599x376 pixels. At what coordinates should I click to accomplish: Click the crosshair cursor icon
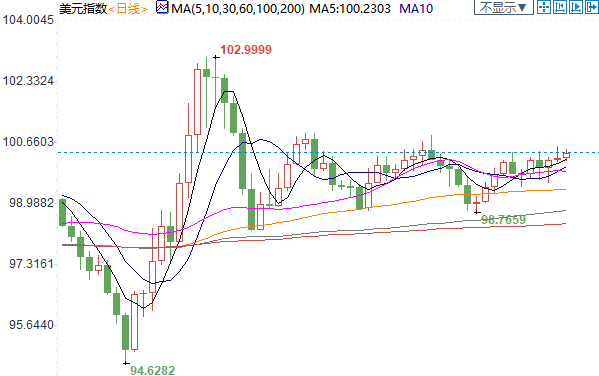point(543,7)
